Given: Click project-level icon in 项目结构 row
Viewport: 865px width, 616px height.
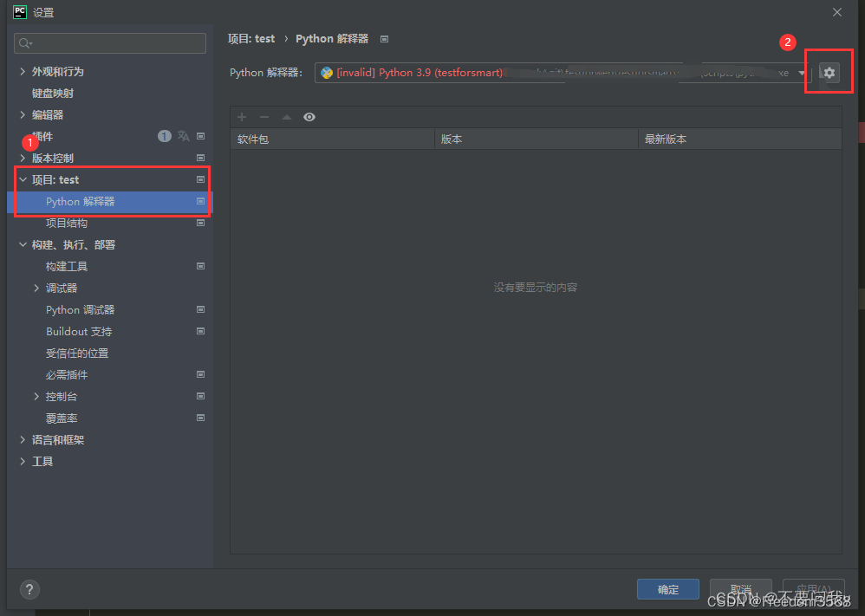Looking at the screenshot, I should (201, 224).
